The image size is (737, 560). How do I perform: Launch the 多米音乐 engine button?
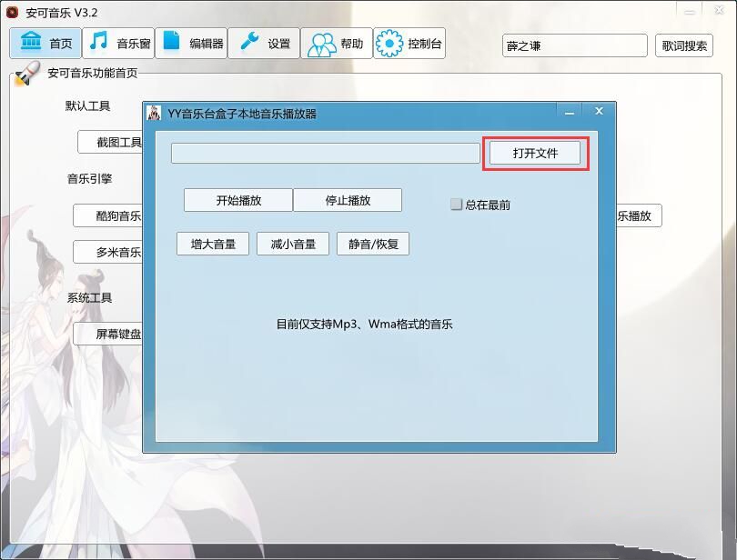coord(107,253)
